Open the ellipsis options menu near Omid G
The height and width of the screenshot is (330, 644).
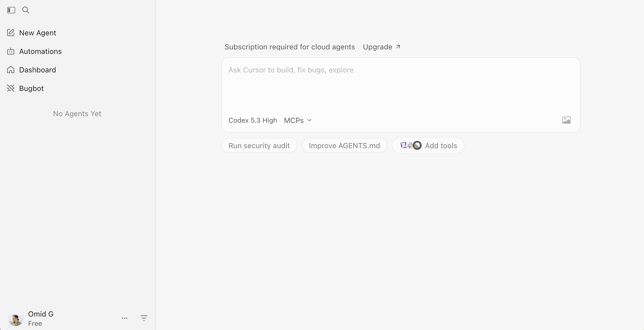click(125, 318)
